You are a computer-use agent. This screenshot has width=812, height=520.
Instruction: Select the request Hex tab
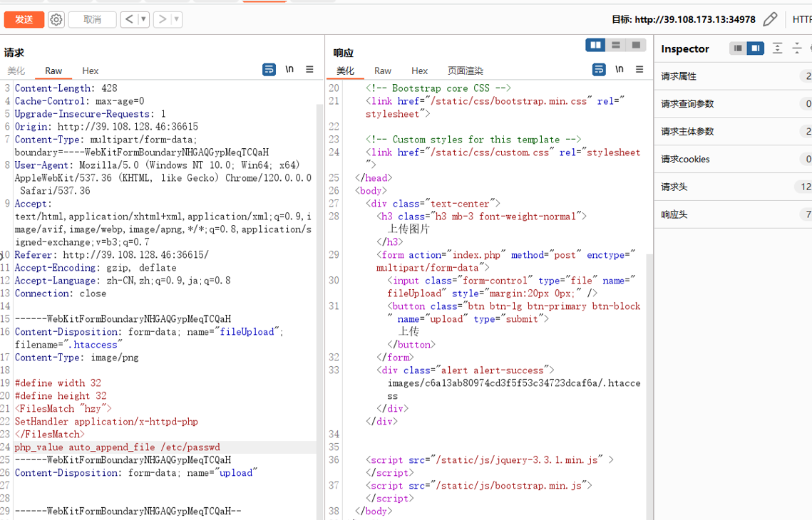pos(90,71)
